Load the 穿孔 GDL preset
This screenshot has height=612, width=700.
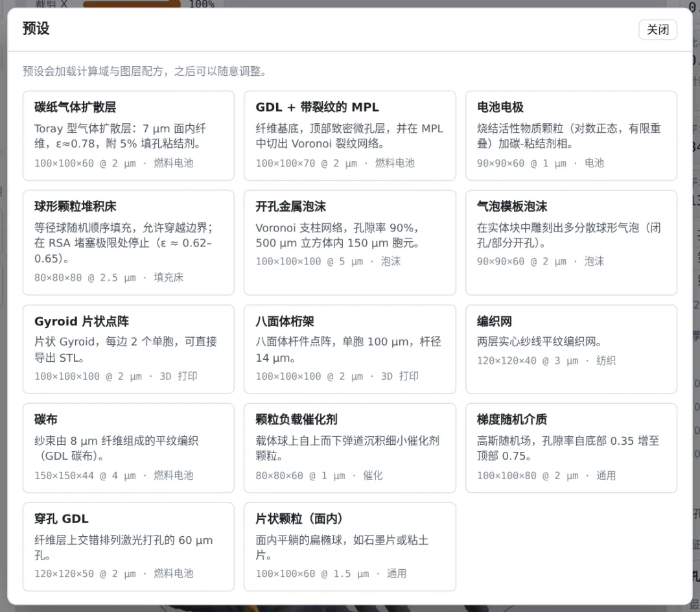click(x=128, y=547)
